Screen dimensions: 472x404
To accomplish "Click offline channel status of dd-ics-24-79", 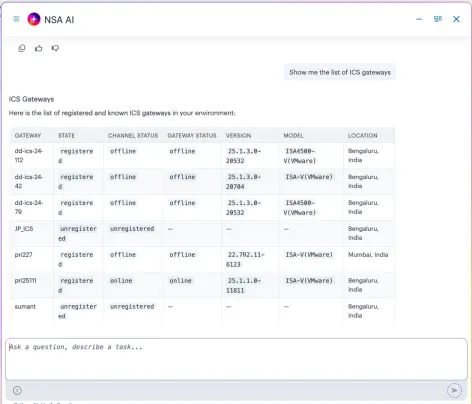I will 123,203.
